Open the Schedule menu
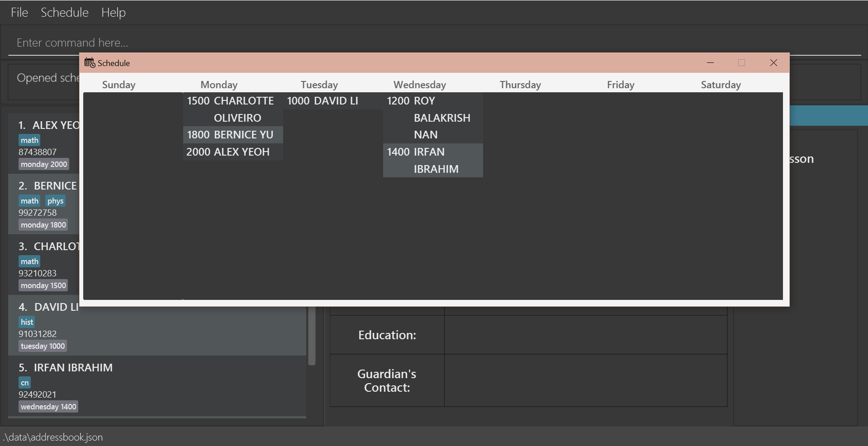The width and height of the screenshot is (868, 446). pos(65,12)
